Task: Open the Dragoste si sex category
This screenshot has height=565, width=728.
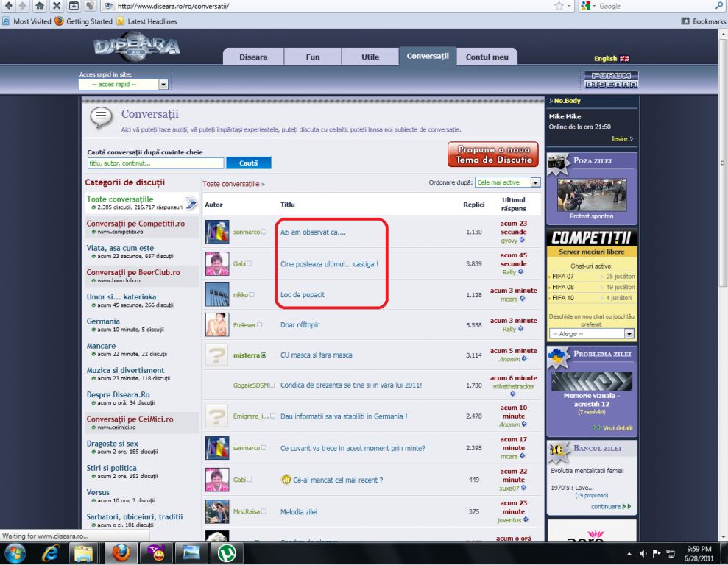Action: click(x=113, y=444)
